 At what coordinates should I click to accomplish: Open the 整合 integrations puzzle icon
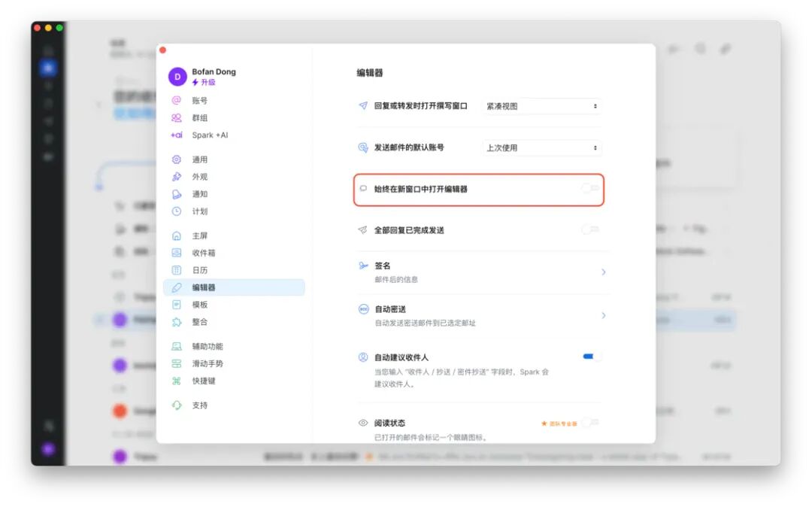(177, 322)
